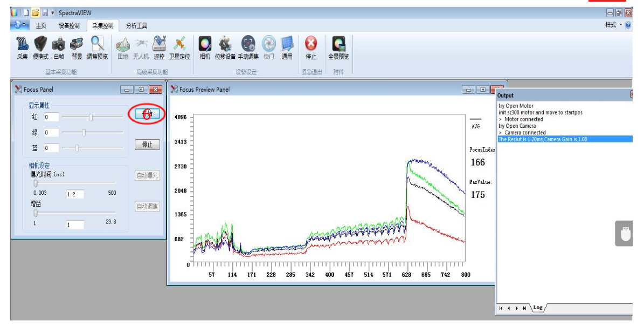
Task: Expand the 样式 style dropdown
Action: click(x=613, y=25)
